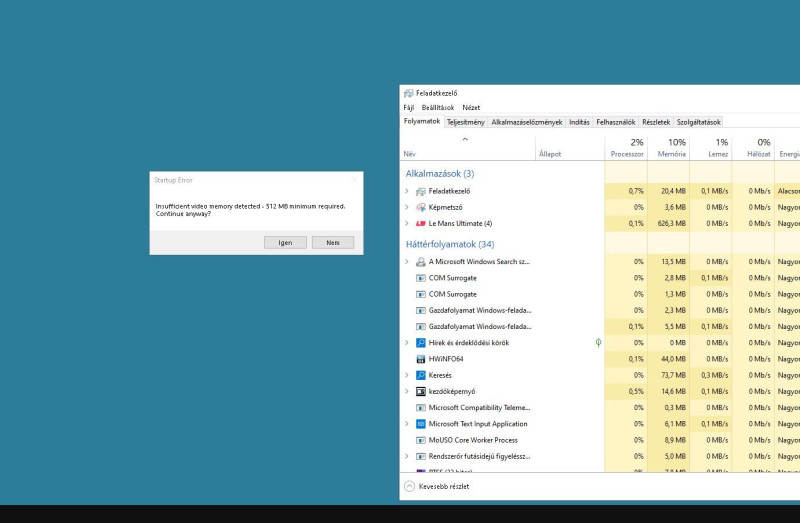Click the insufficient video memory message text
Screen dimensions: 800x523
point(251,210)
